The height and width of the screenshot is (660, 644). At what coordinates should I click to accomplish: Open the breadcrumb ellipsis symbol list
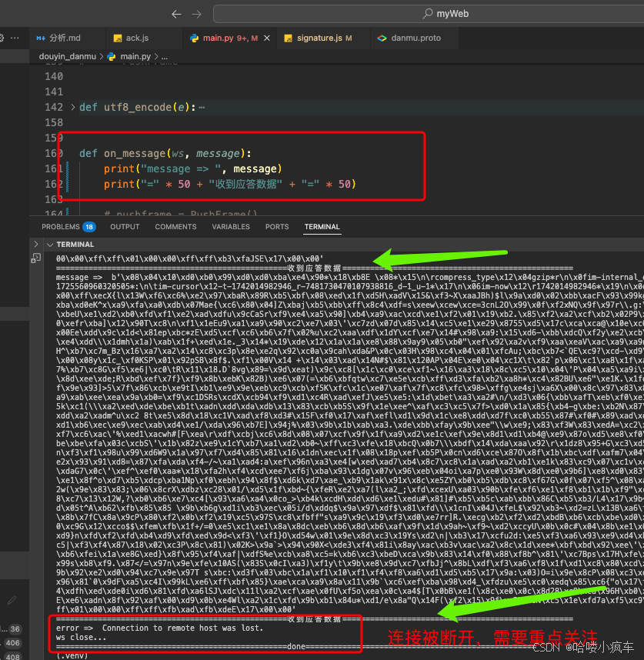point(165,56)
